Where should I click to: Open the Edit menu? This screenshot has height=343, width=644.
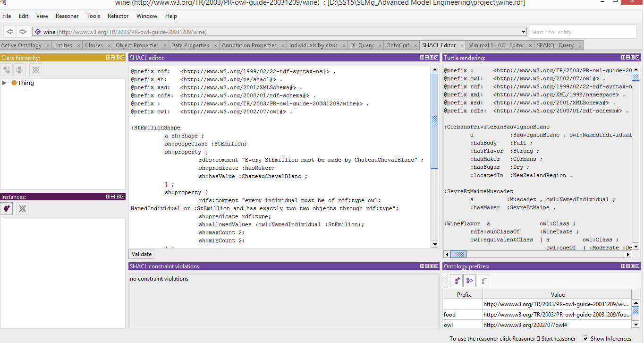coord(24,16)
